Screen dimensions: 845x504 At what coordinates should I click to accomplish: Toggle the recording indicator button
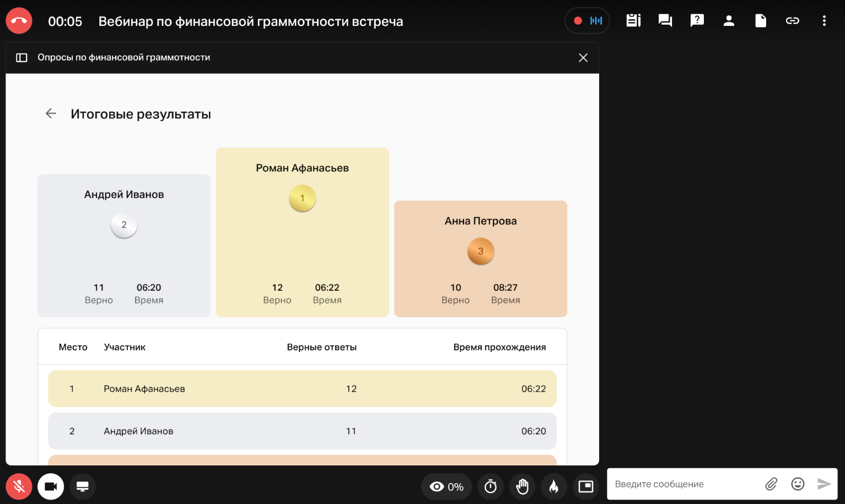587,21
